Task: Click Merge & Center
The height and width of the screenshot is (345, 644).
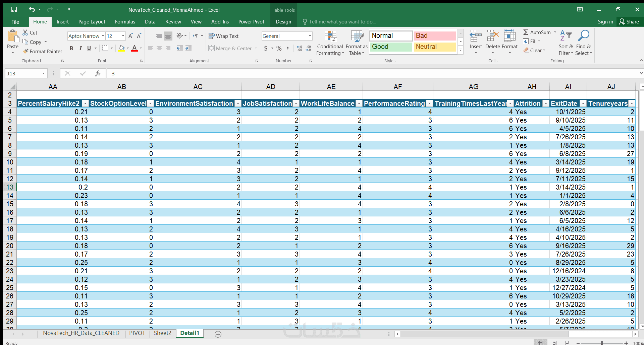Action: pos(230,48)
